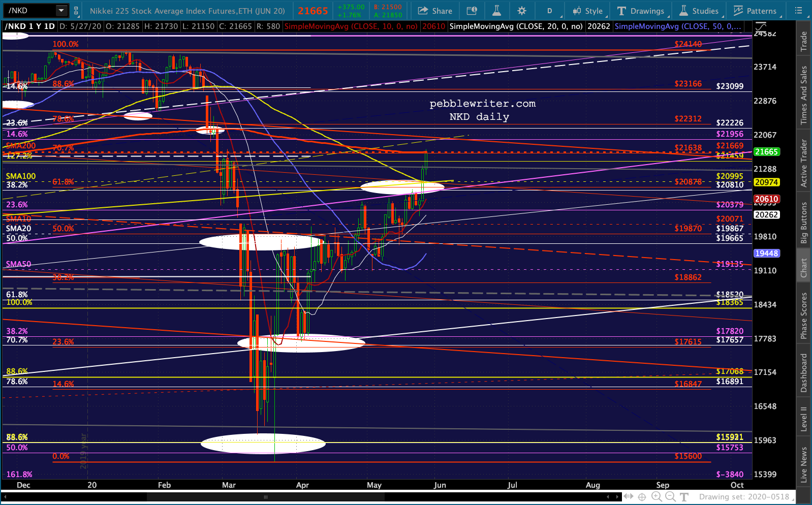Click the expand/compress time axis icon
812x505 pixels.
click(628, 497)
